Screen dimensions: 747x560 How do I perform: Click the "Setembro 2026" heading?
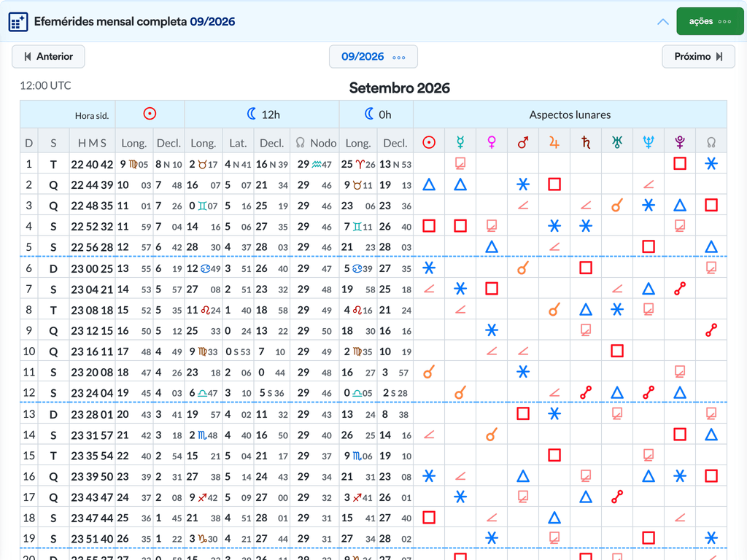point(399,88)
